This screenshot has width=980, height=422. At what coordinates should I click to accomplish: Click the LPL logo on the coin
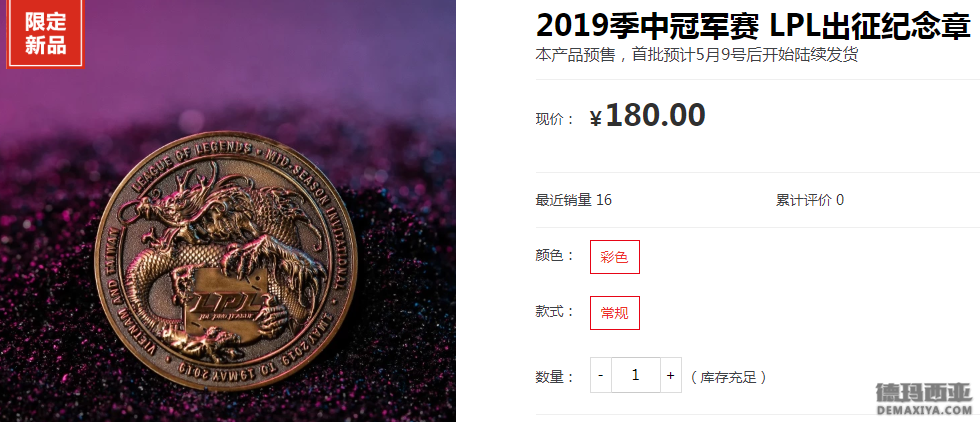coord(226,303)
